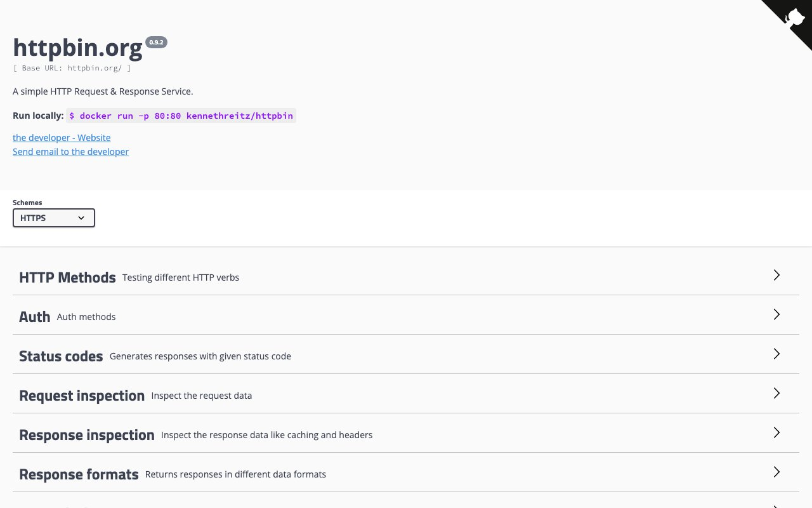Select the docker run command snippet
Screen dimensions: 812x508
coord(181,116)
